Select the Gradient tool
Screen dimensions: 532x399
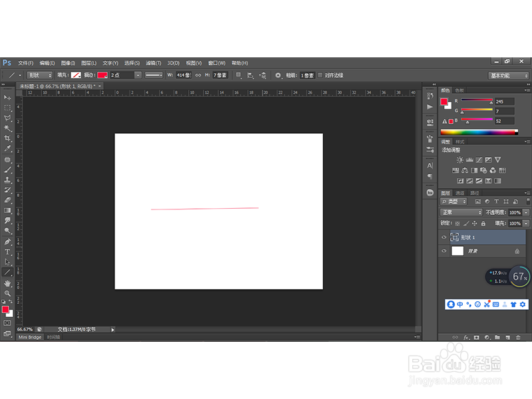point(7,210)
